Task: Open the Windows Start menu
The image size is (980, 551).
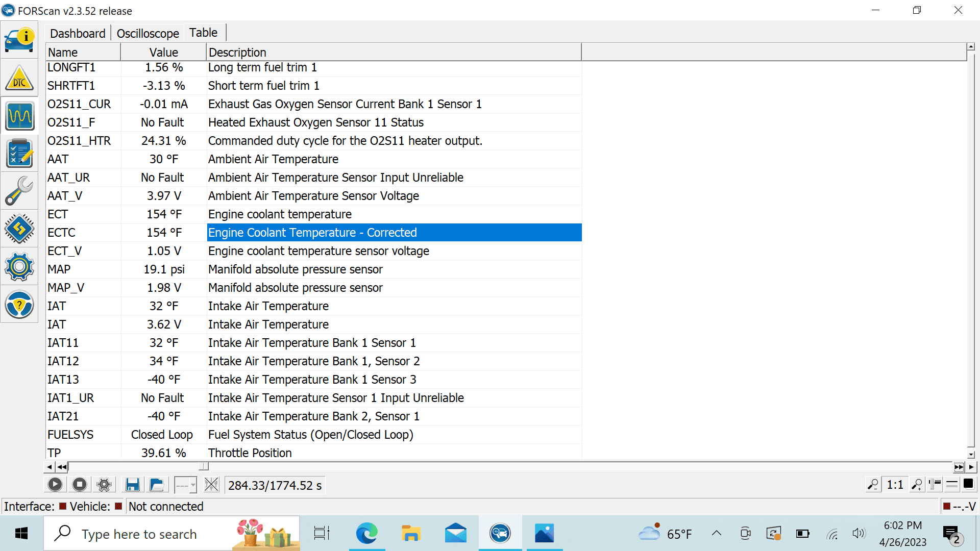Action: 21,534
